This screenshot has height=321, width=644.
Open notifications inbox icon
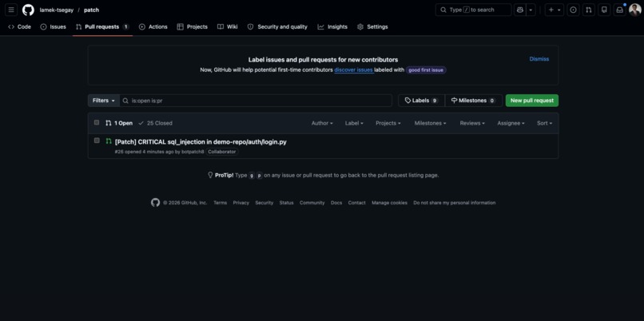(x=619, y=10)
